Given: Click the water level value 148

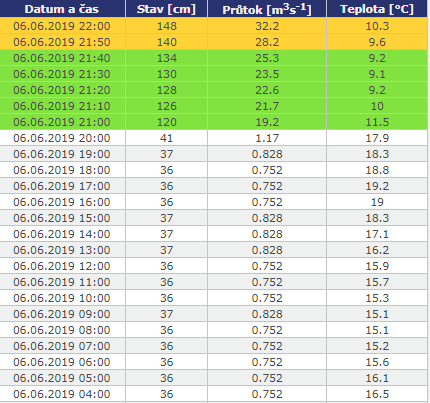Looking at the screenshot, I should [x=167, y=26].
